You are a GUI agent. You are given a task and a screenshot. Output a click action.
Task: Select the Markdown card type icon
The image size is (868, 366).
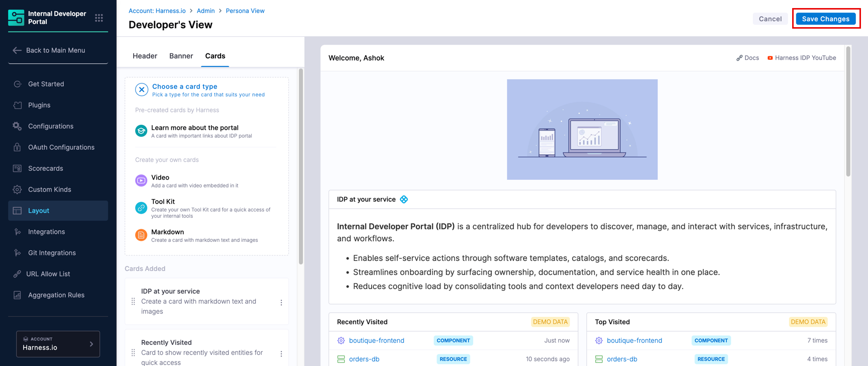pos(141,235)
